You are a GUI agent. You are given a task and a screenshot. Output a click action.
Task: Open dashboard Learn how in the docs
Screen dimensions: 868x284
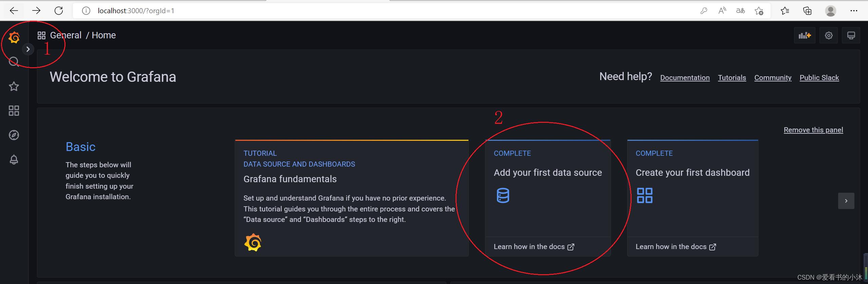pos(676,247)
